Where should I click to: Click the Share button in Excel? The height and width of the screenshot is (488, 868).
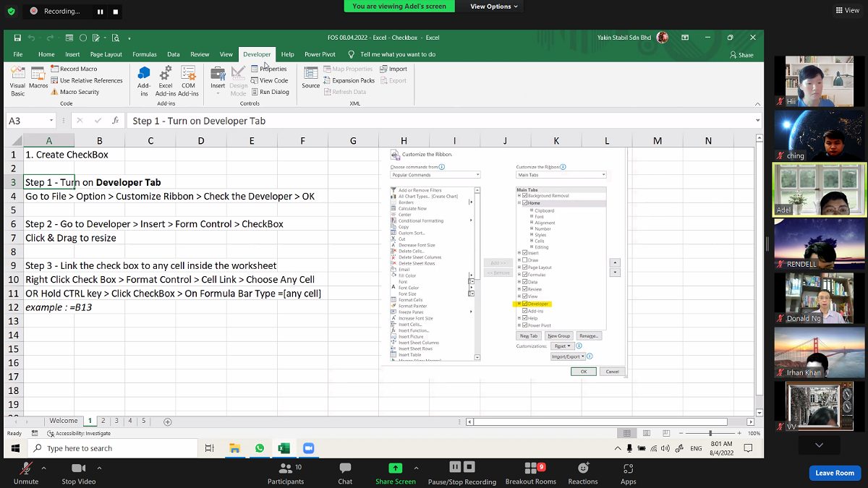(741, 55)
